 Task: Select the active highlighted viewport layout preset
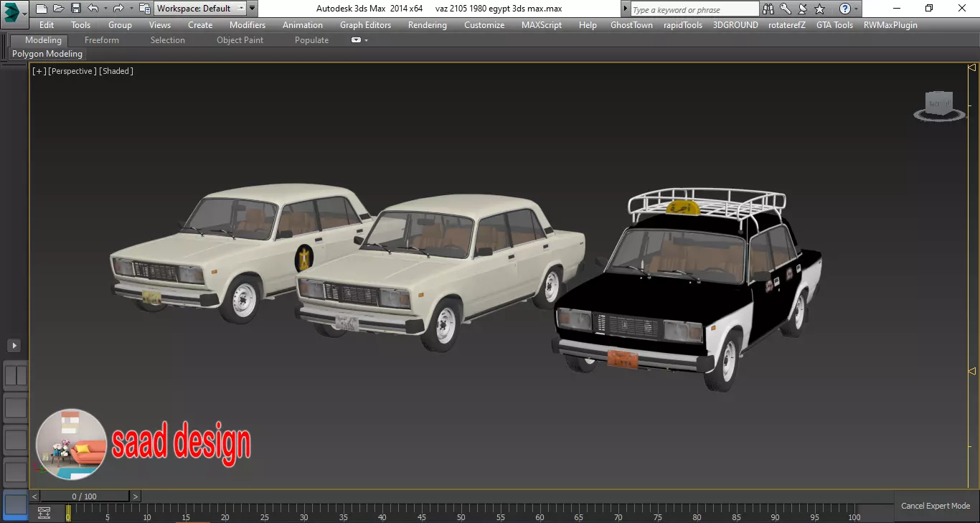click(x=16, y=504)
